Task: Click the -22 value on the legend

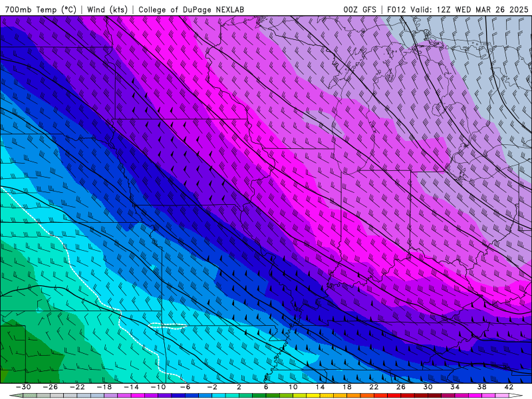Action: pos(77,387)
